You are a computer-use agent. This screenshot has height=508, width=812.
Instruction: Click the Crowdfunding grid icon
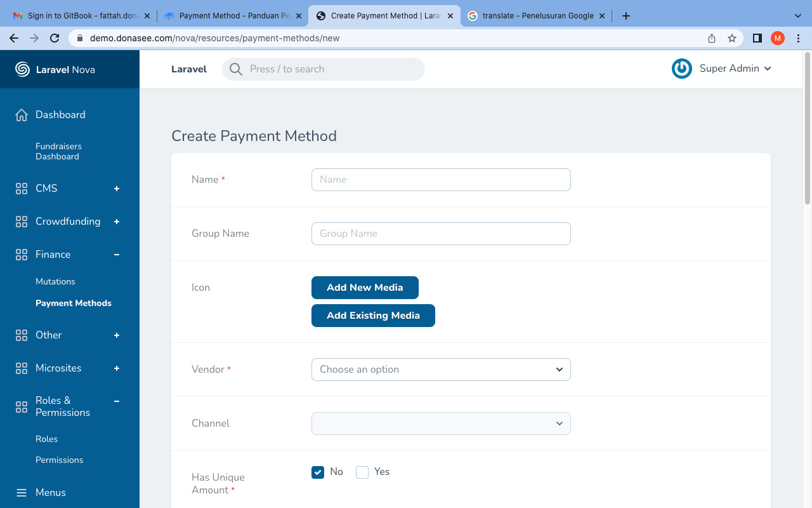(x=22, y=221)
